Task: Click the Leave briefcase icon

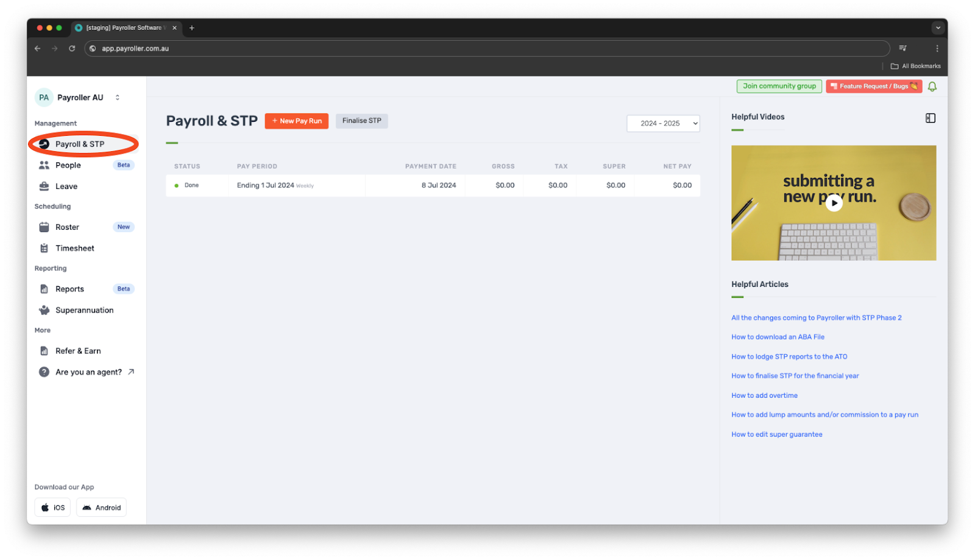Action: pos(44,186)
